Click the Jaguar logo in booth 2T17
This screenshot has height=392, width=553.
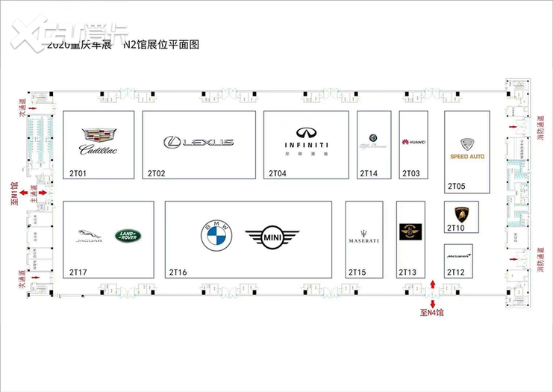90,236
